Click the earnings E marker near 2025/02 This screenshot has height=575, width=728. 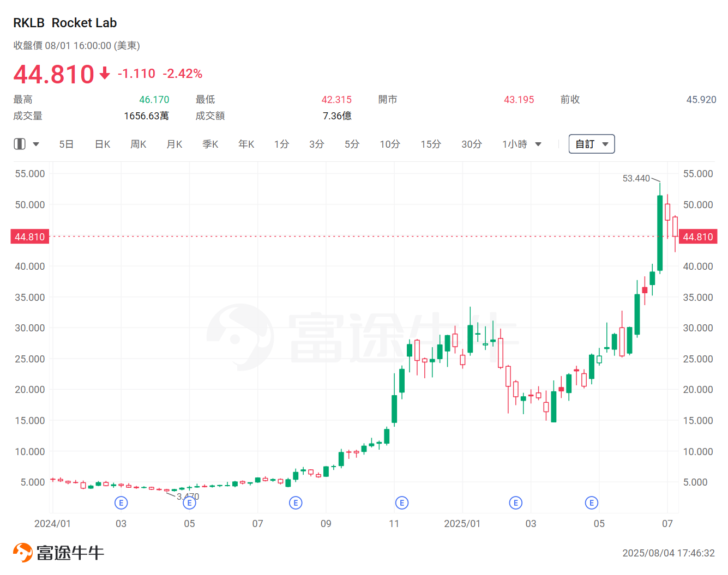click(x=515, y=503)
